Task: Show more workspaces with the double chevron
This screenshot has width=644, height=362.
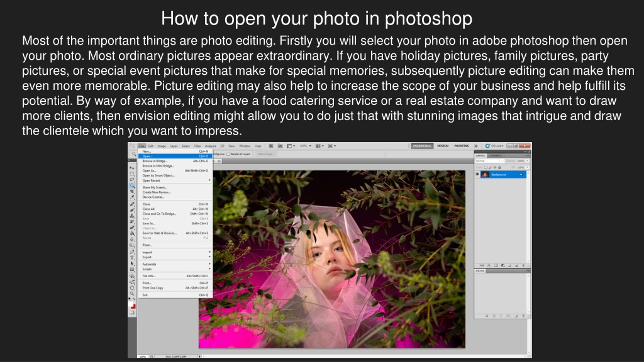Action: click(476, 146)
